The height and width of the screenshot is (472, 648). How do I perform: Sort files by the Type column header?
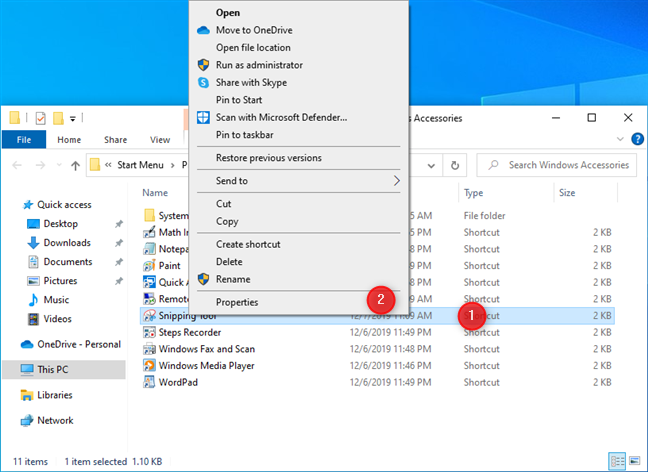[x=474, y=193]
